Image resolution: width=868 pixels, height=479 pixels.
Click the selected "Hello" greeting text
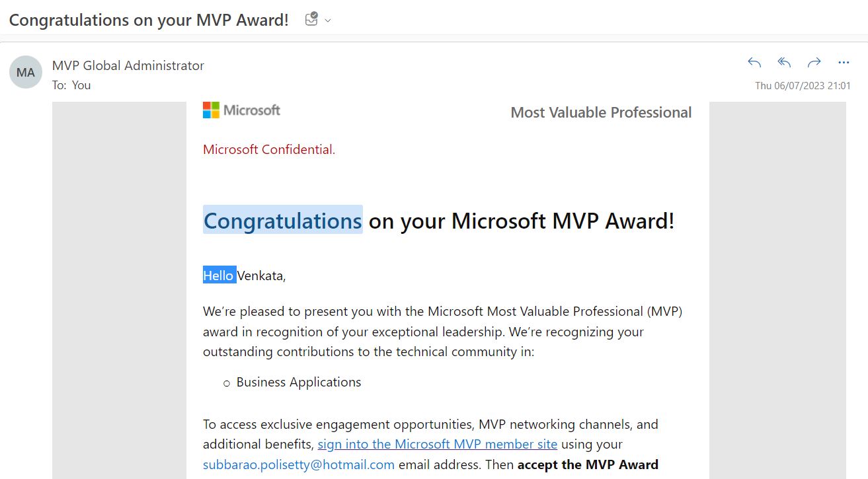(x=219, y=276)
